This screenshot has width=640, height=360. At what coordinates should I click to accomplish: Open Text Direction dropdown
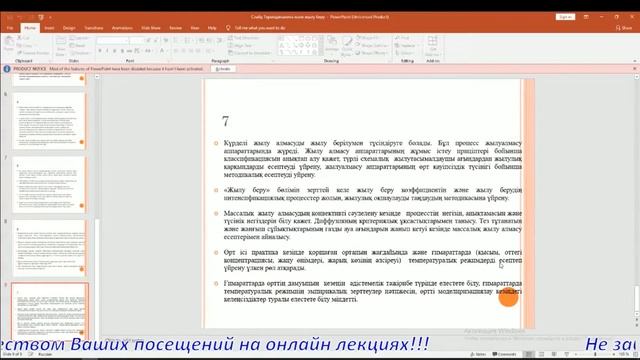243,38
